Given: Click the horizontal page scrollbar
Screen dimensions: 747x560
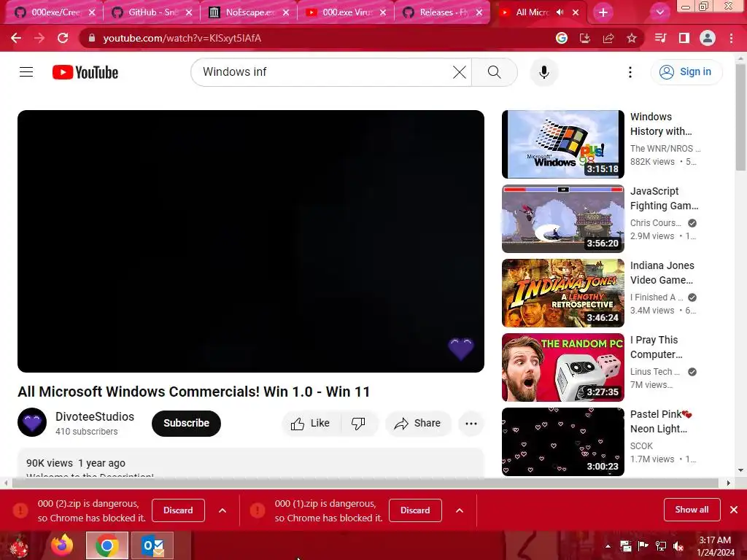Looking at the screenshot, I should tap(365, 483).
